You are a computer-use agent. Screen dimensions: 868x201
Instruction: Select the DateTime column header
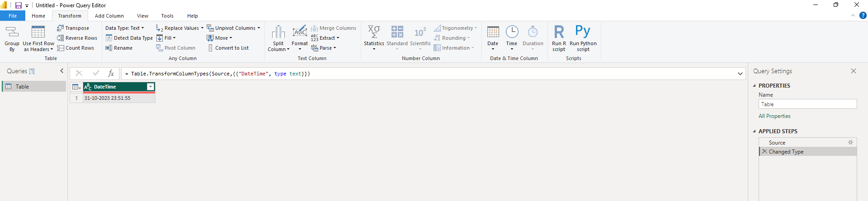pos(119,87)
